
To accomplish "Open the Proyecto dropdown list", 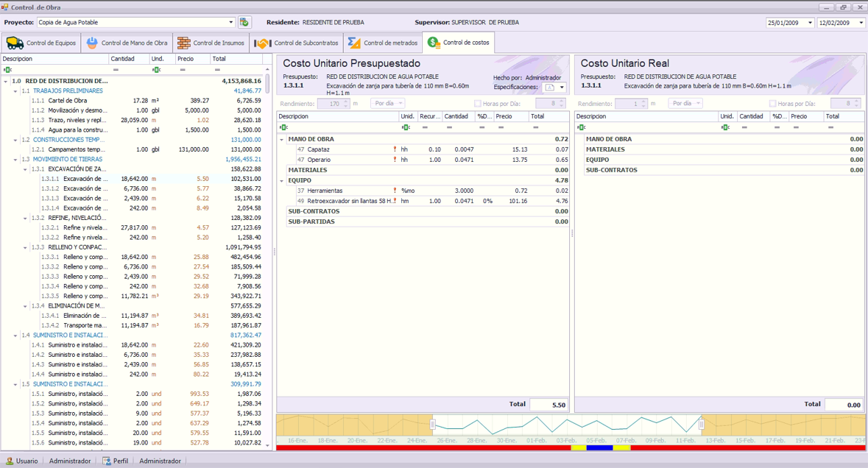I will click(x=230, y=23).
